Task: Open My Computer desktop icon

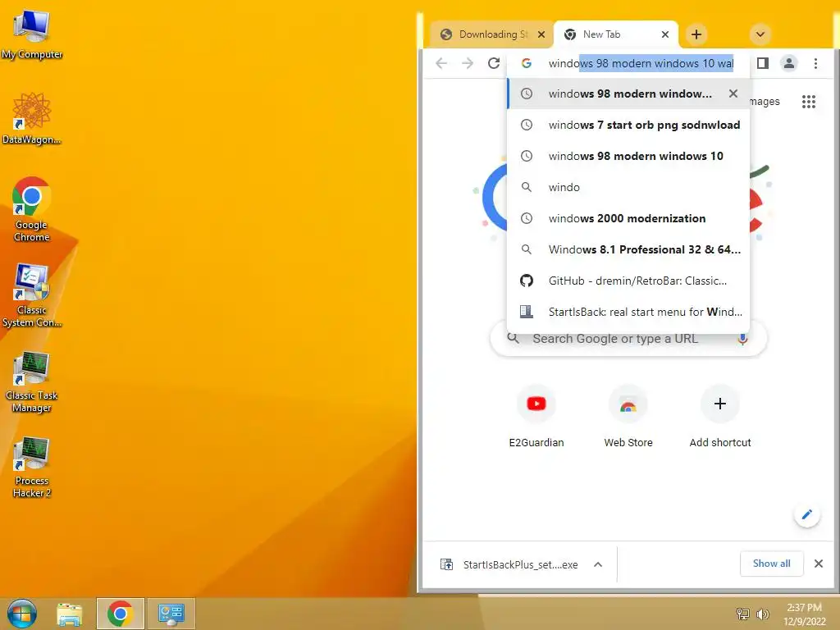Action: pos(32,34)
